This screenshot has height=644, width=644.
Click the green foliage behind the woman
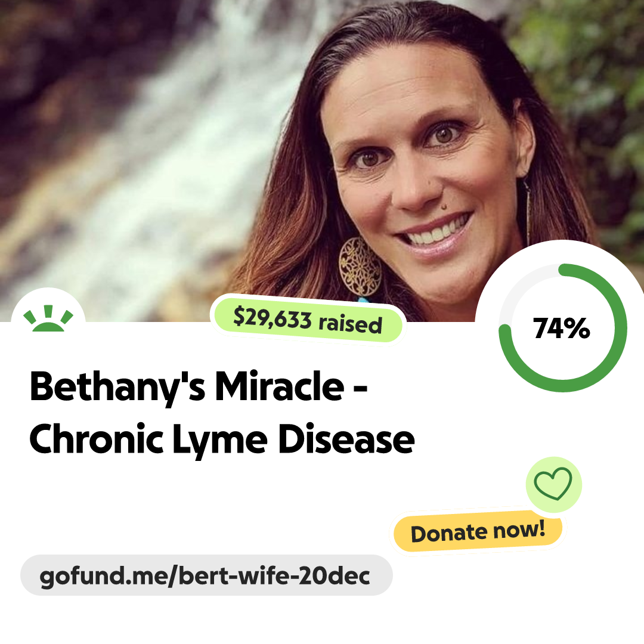coord(592,103)
